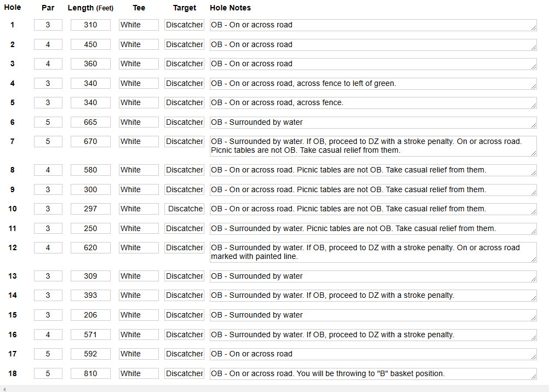Image resolution: width=549 pixels, height=392 pixels.
Task: Click the hole 11 notes text area
Action: coord(373,228)
